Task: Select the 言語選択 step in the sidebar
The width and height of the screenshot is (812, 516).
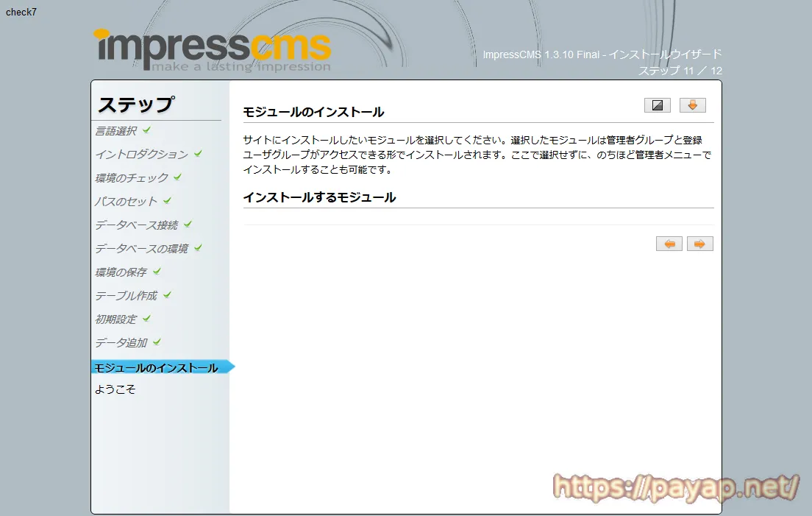Action: tap(116, 130)
